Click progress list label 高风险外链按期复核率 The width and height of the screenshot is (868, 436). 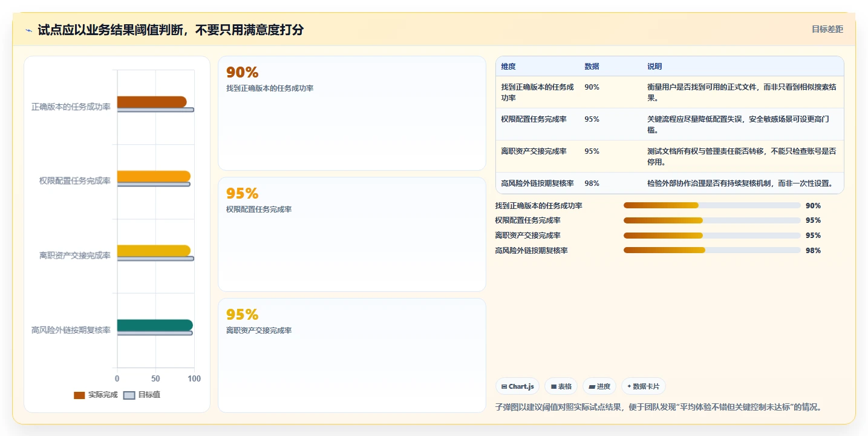(532, 250)
